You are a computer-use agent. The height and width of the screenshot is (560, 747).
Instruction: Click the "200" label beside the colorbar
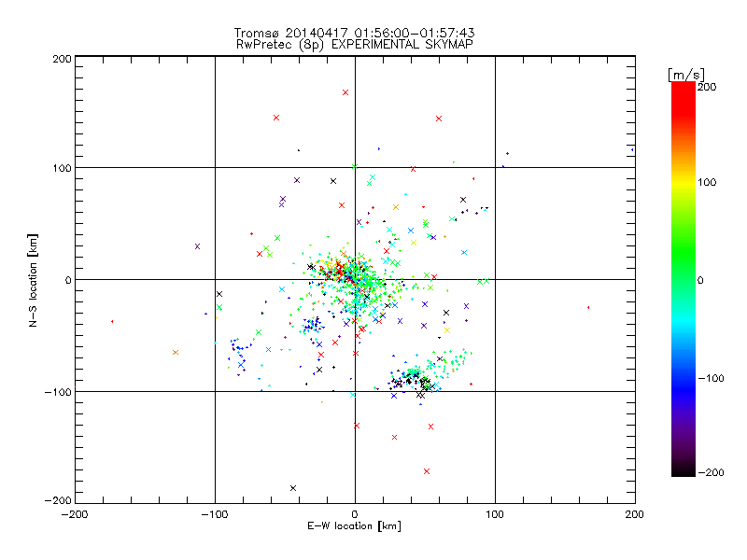[x=707, y=87]
